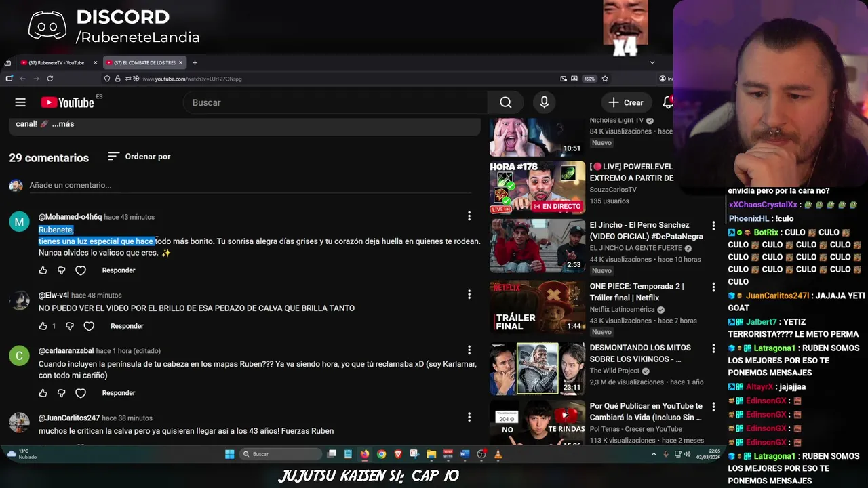Screen dimensions: 868x488
Task: Reply to Elw-v4l comment
Action: point(127,326)
